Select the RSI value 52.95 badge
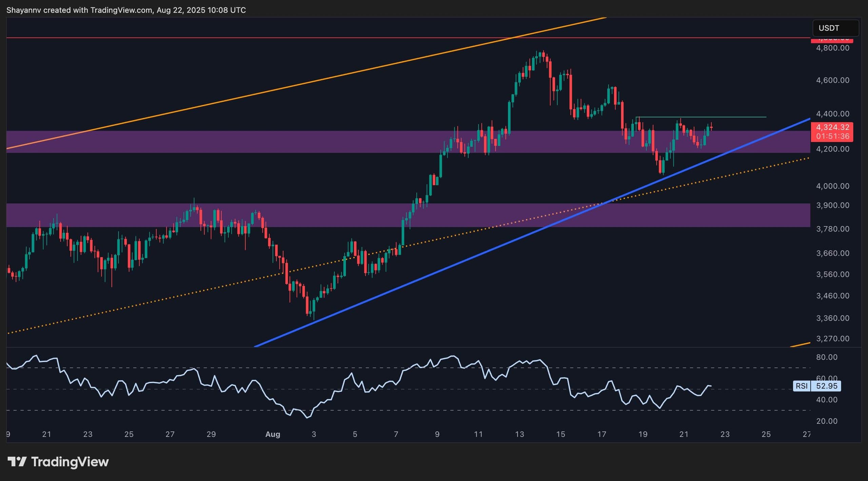The image size is (868, 481). coord(826,386)
